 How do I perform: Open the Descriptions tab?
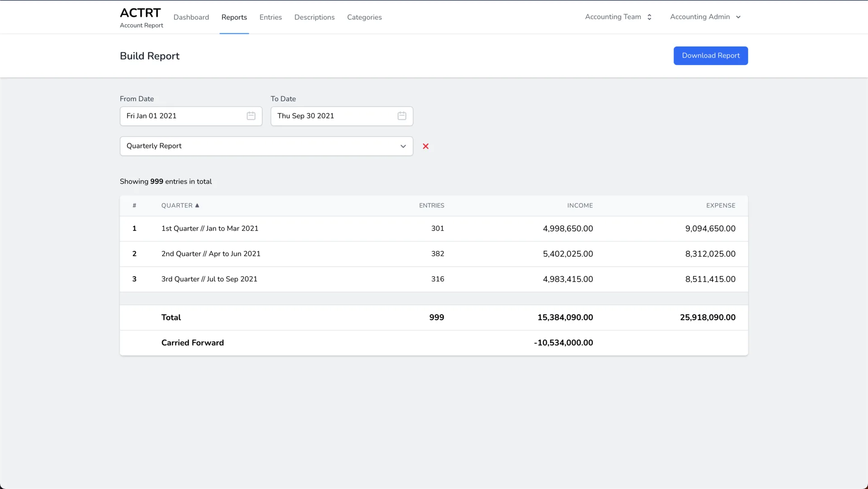coord(315,17)
